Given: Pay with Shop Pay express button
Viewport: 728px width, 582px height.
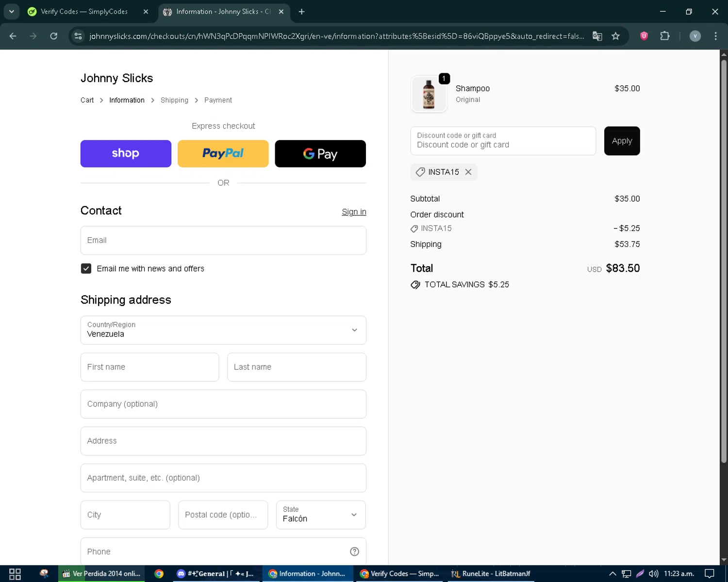Looking at the screenshot, I should click(126, 154).
